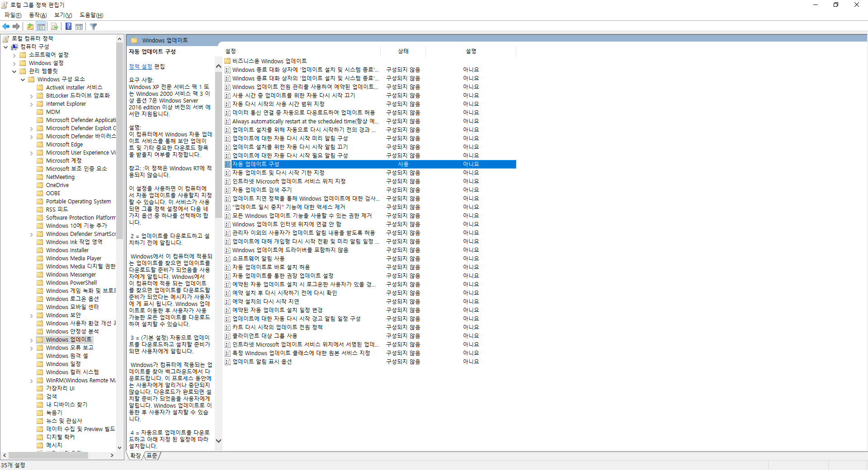The image size is (868, 470).
Task: Open the 파일(F) menu
Action: (x=13, y=15)
